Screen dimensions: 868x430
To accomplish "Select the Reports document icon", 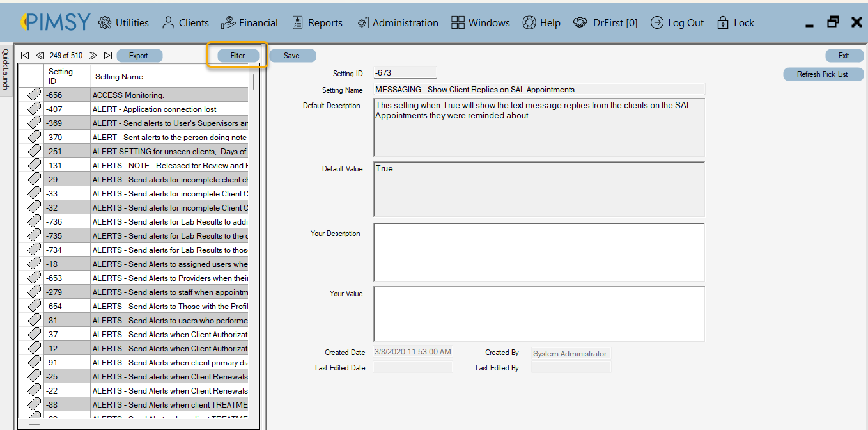I will click(297, 22).
